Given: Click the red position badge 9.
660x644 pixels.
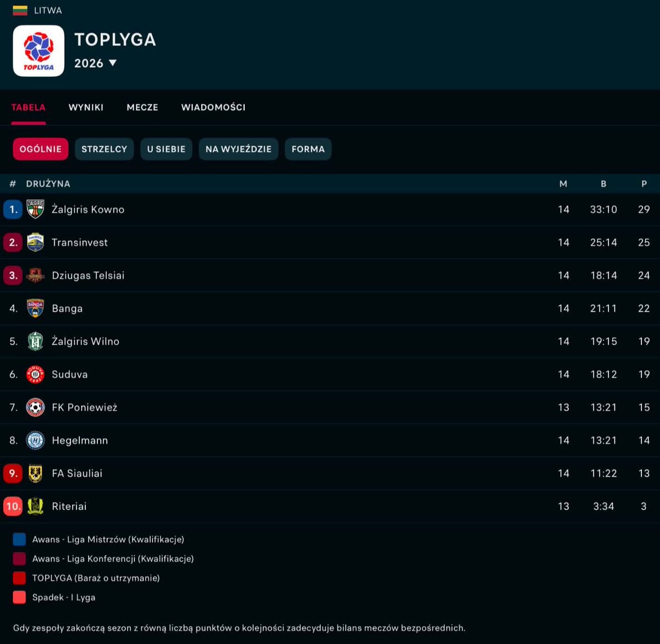Looking at the screenshot, I should 13,474.
